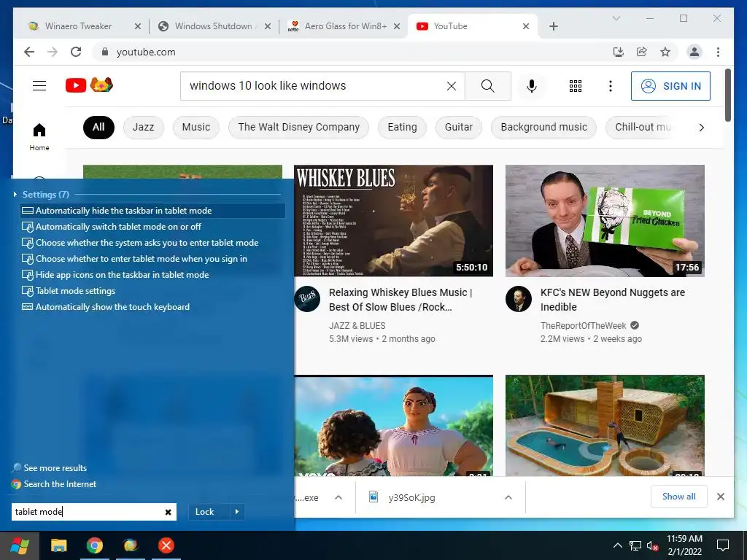
Task: Open TheReportOfTheWeek channel link
Action: (583, 326)
